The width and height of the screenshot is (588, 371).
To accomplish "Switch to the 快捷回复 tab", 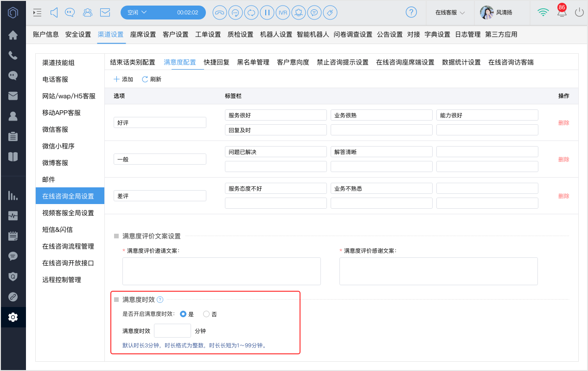I will point(217,62).
